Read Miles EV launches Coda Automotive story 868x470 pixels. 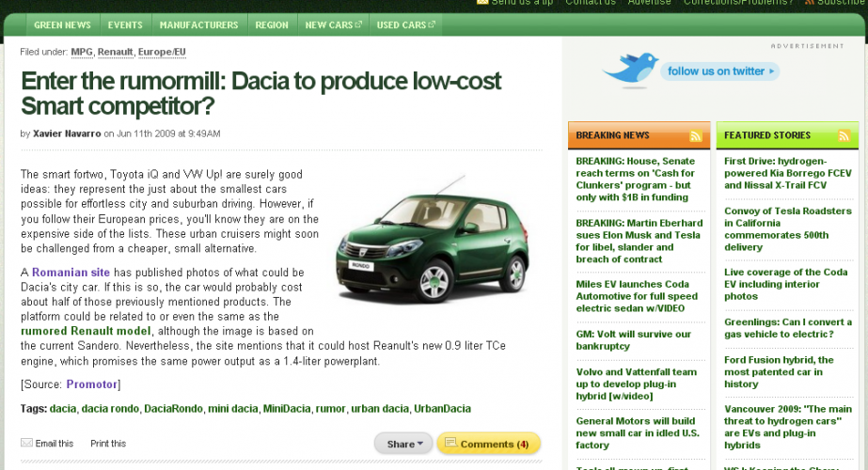[637, 296]
